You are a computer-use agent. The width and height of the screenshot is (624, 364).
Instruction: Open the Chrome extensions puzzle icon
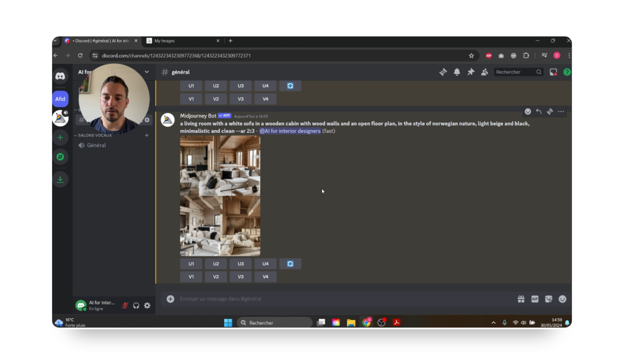tap(526, 56)
